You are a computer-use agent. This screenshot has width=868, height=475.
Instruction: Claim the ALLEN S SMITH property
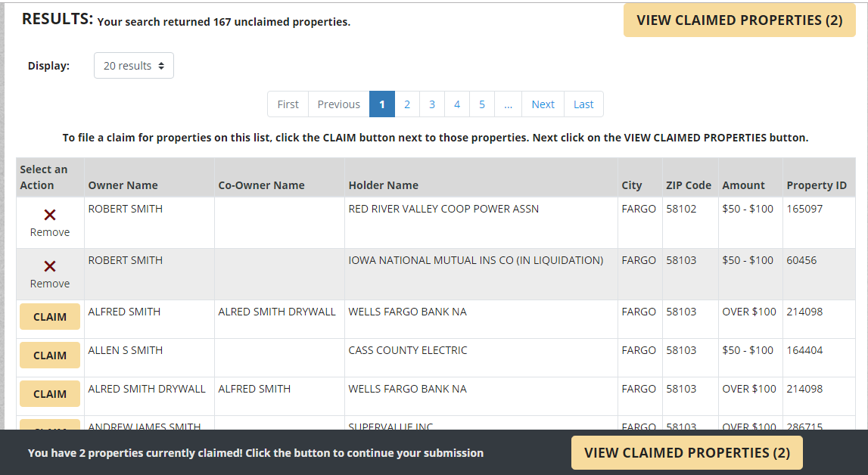[x=49, y=355]
